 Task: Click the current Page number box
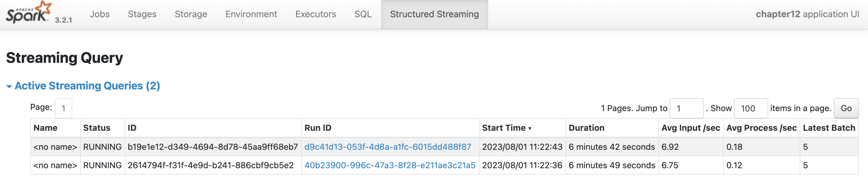click(63, 108)
